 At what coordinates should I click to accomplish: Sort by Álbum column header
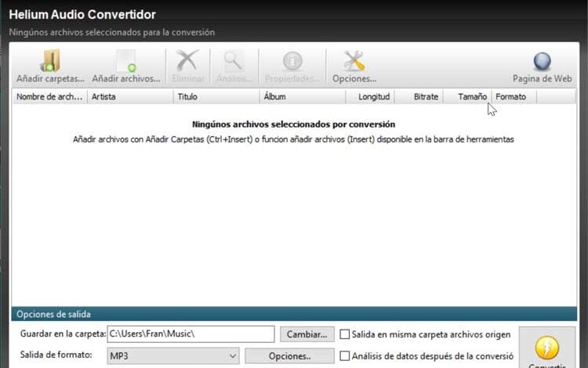tap(303, 96)
